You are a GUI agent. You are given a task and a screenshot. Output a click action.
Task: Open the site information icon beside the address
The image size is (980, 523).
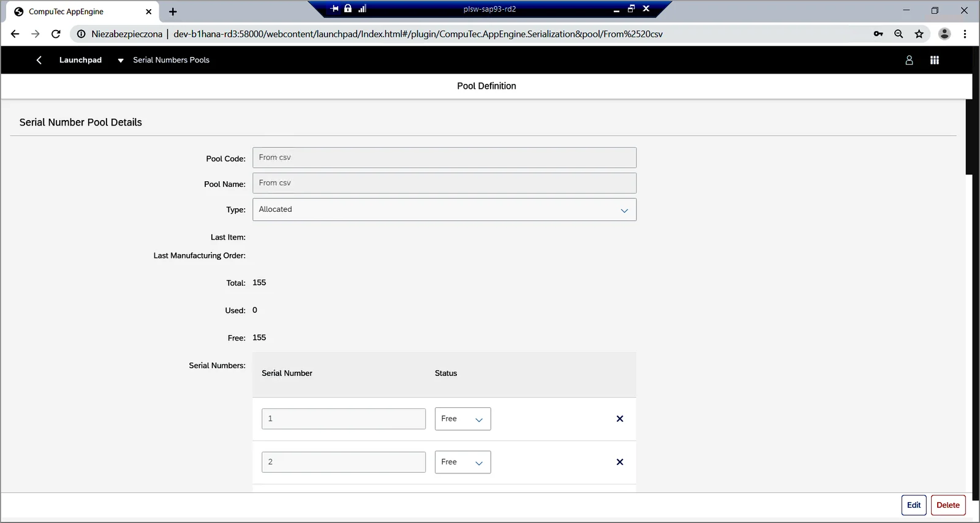(81, 34)
